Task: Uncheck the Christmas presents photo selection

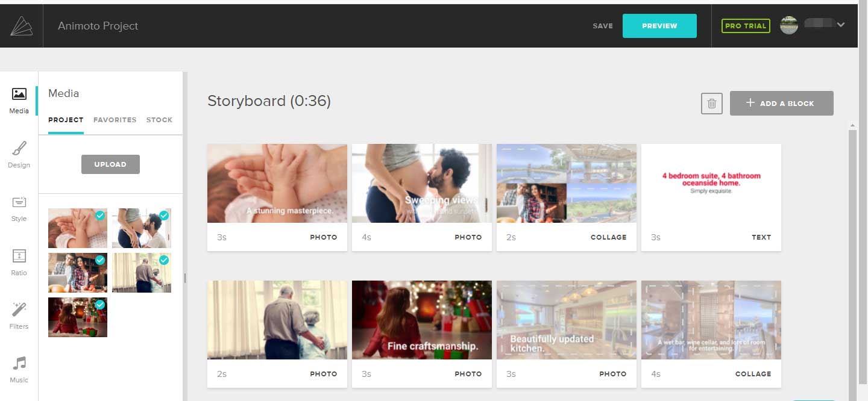Action: click(100, 304)
